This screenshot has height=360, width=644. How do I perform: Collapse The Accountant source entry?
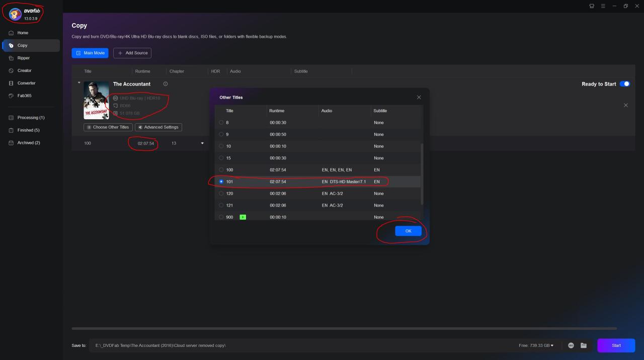coord(79,82)
